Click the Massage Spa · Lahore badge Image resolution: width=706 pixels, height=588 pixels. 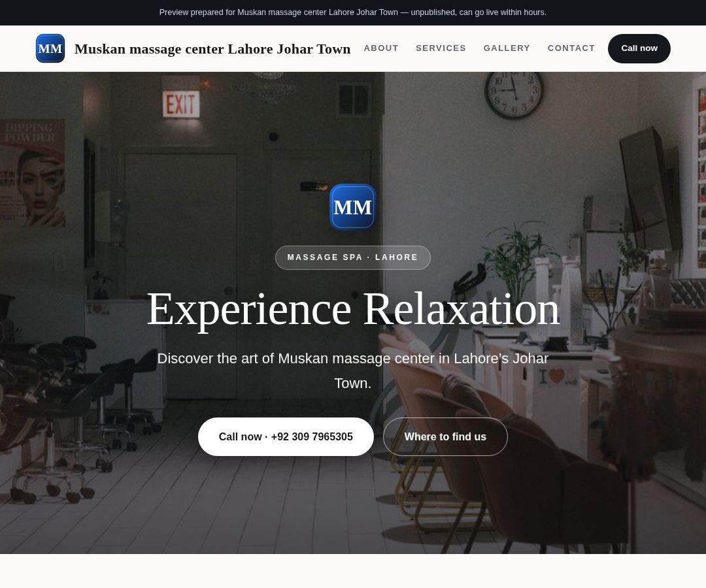(x=352, y=257)
